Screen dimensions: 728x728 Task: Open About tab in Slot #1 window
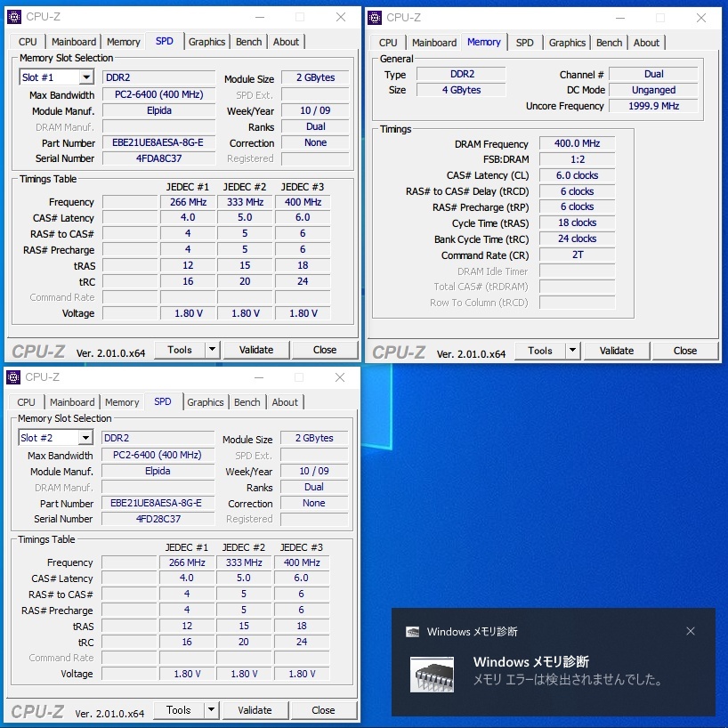click(286, 42)
